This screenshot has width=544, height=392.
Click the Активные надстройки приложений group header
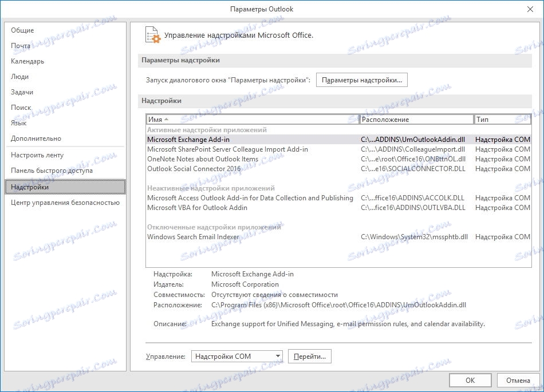(x=207, y=130)
